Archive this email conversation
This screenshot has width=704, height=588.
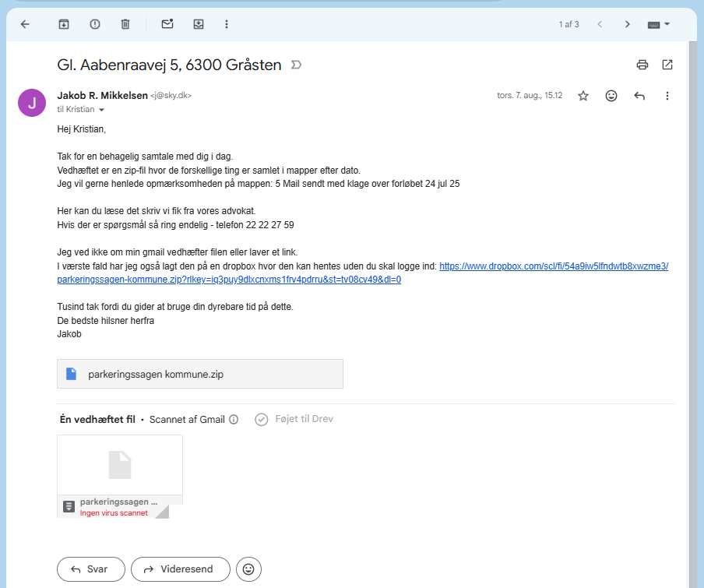click(x=64, y=24)
